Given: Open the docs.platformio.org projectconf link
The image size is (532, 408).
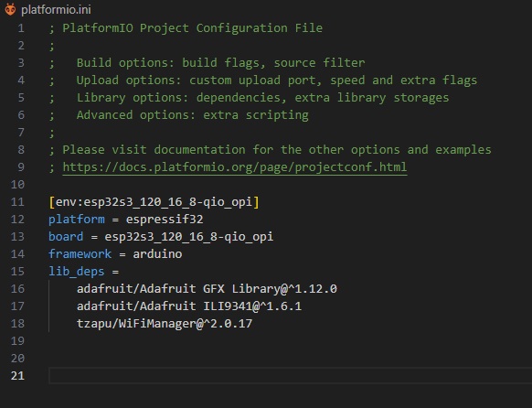Looking at the screenshot, I should pos(235,167).
